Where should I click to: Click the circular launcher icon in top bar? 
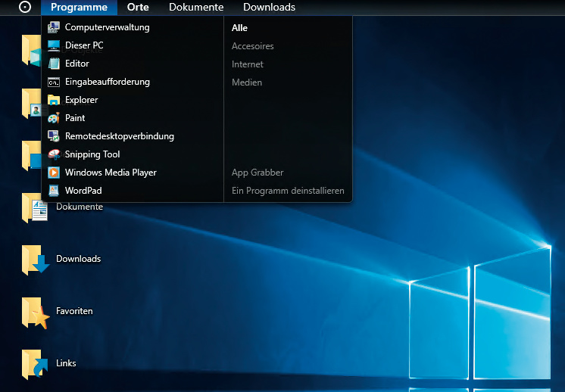pyautogui.click(x=25, y=8)
